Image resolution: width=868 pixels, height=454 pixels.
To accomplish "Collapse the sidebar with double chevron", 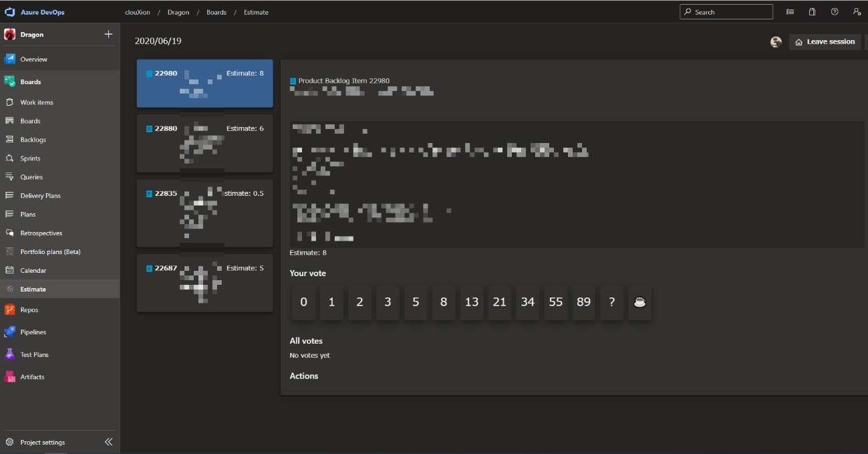I will click(x=108, y=442).
